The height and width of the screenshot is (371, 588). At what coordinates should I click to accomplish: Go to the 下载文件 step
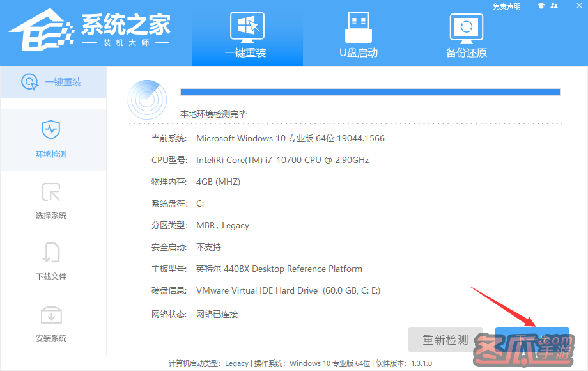point(51,262)
